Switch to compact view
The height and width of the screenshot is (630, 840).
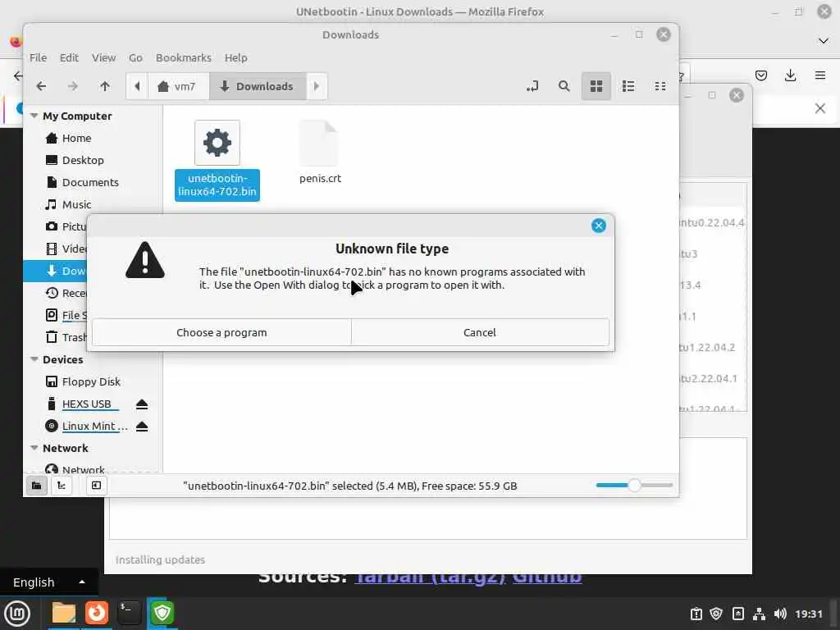point(660,86)
